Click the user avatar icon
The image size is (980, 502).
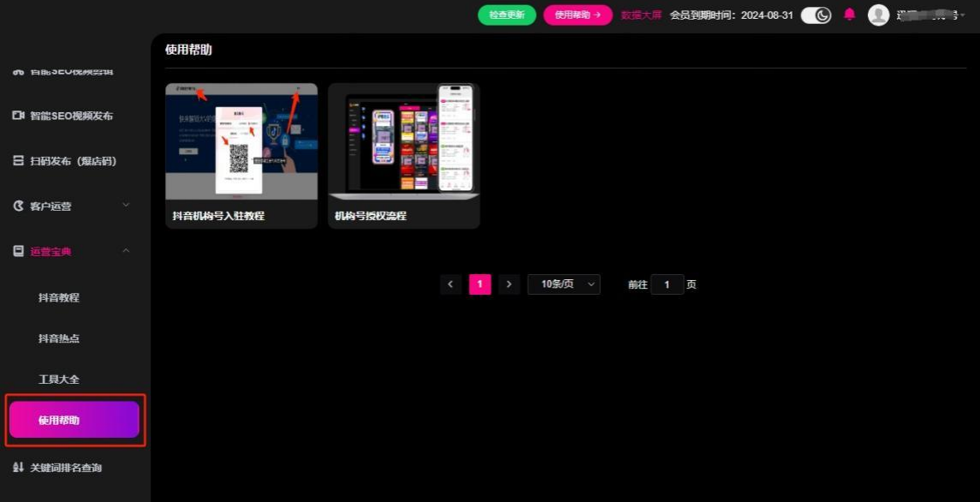878,15
